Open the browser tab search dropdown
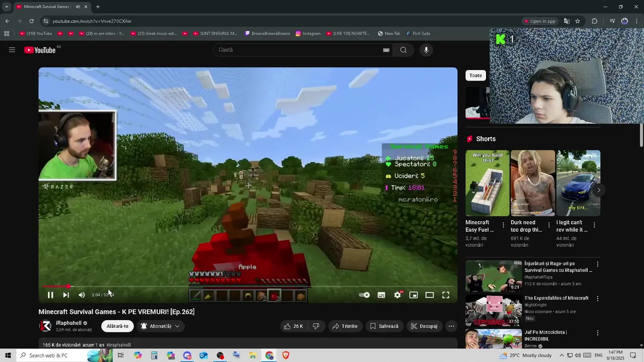This screenshot has width=644, height=362. click(x=7, y=7)
